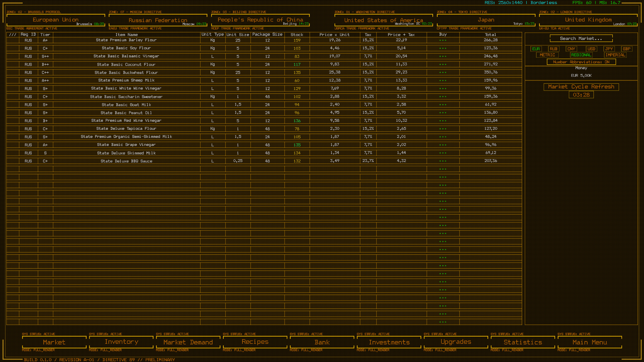
Task: Sort by the Tier column header
Action: [x=45, y=35]
